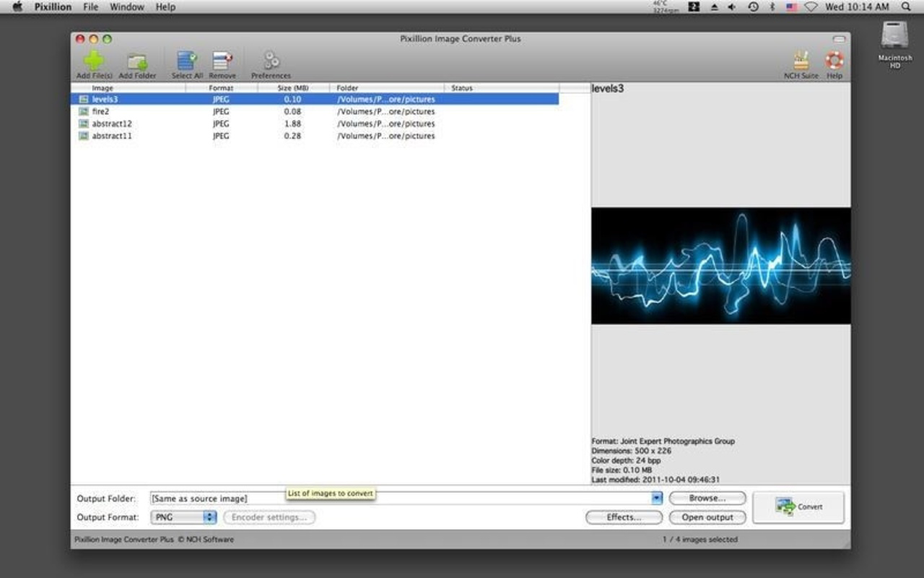The image size is (924, 578).
Task: Select the abstract12 file name
Action: point(112,124)
